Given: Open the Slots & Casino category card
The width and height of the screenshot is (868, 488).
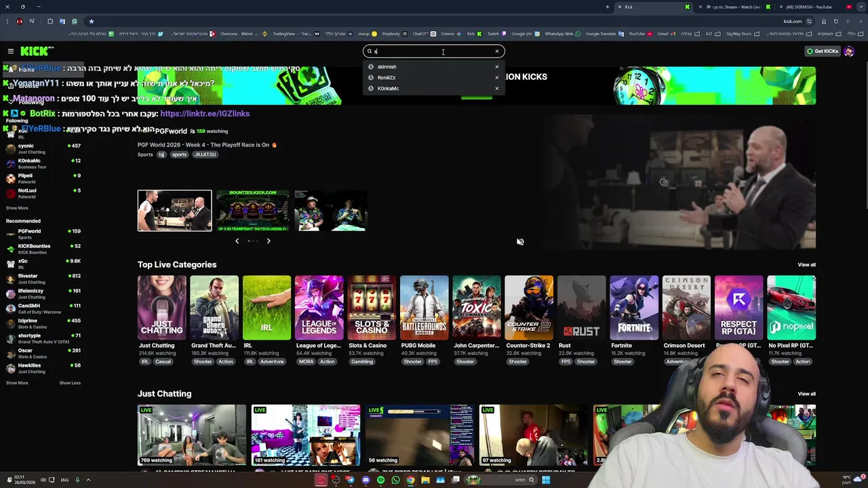Looking at the screenshot, I should tap(372, 307).
